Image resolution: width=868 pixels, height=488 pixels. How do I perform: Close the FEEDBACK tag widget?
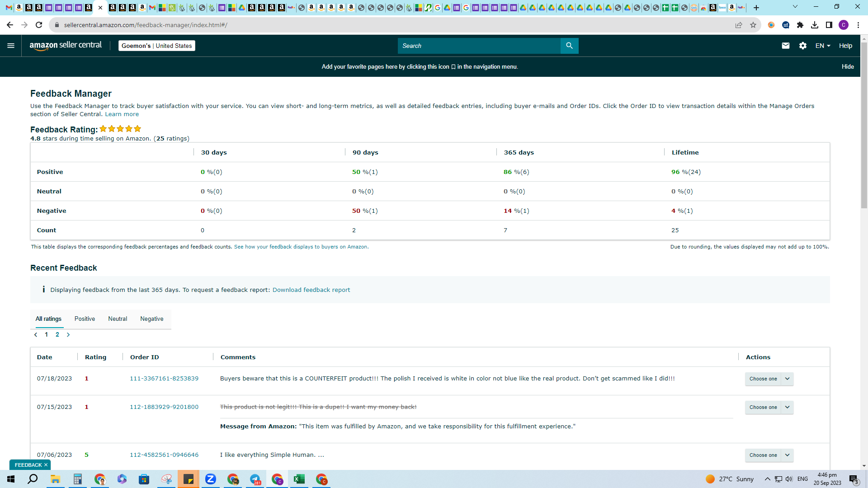(x=46, y=465)
